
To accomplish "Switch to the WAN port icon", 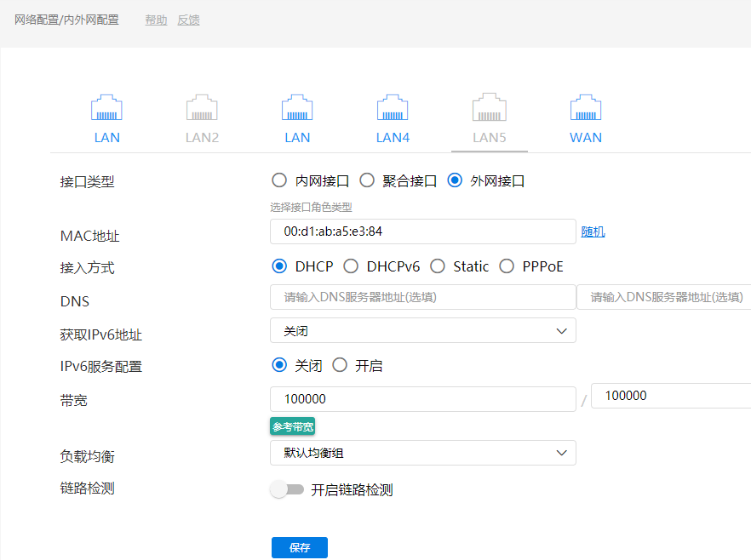I will pyautogui.click(x=586, y=109).
